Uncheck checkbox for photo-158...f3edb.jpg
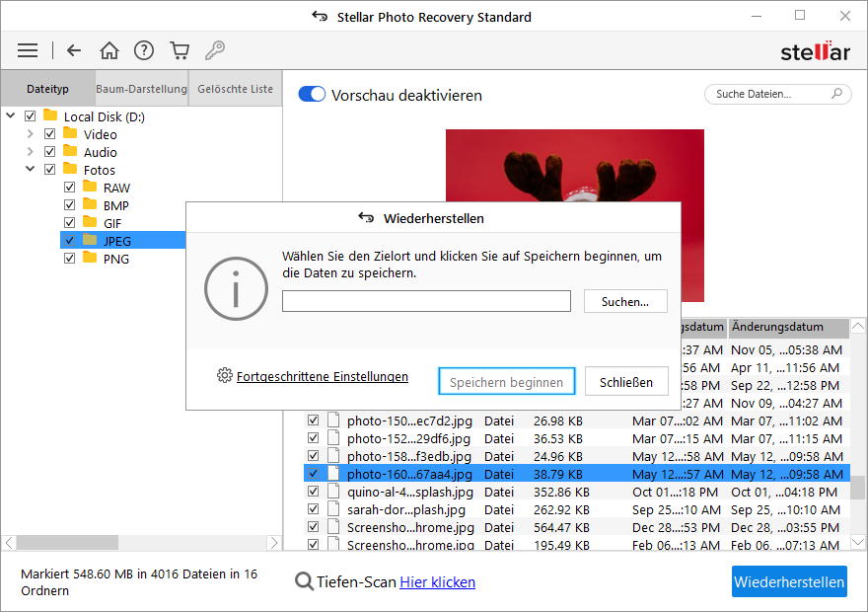Image resolution: width=868 pixels, height=612 pixels. tap(314, 456)
